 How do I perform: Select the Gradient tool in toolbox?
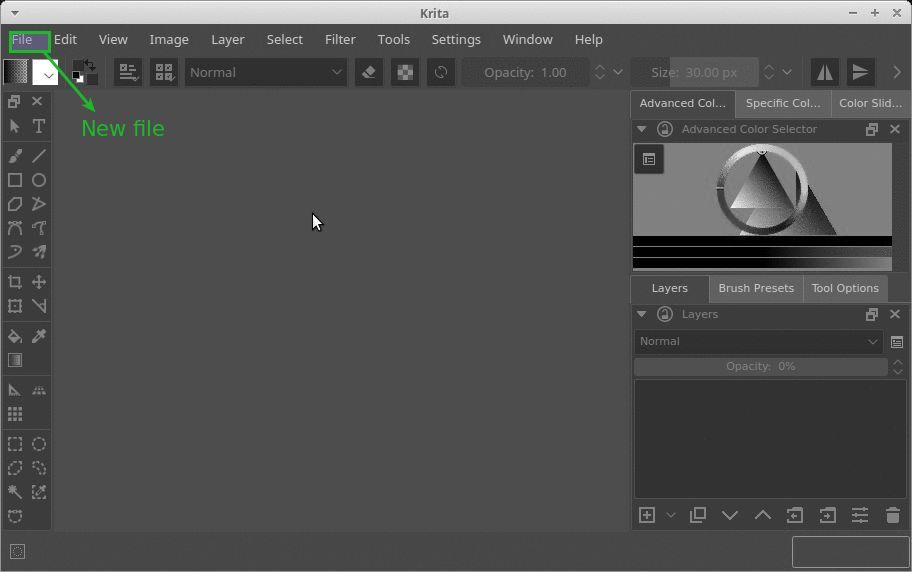[15, 360]
